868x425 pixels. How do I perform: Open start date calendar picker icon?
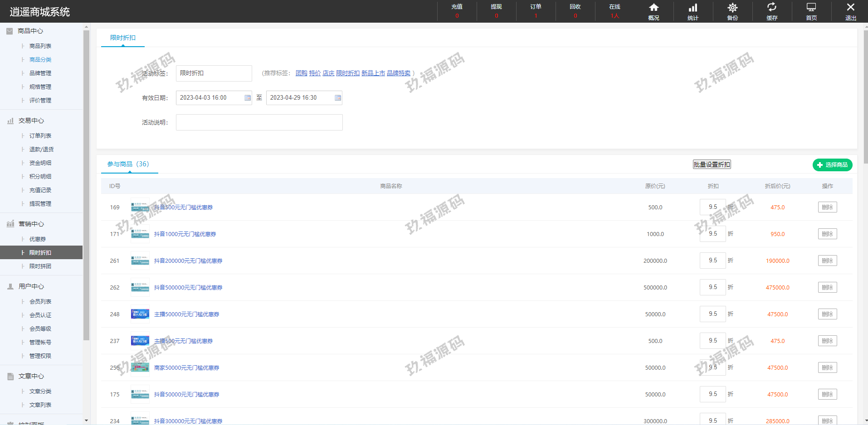pos(248,98)
